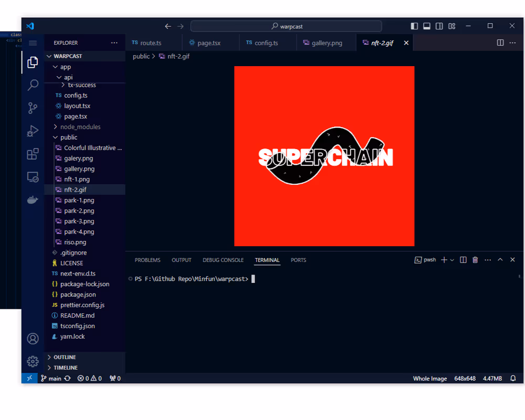Toggle the primary side bar layout button
The image size is (525, 420).
414,26
